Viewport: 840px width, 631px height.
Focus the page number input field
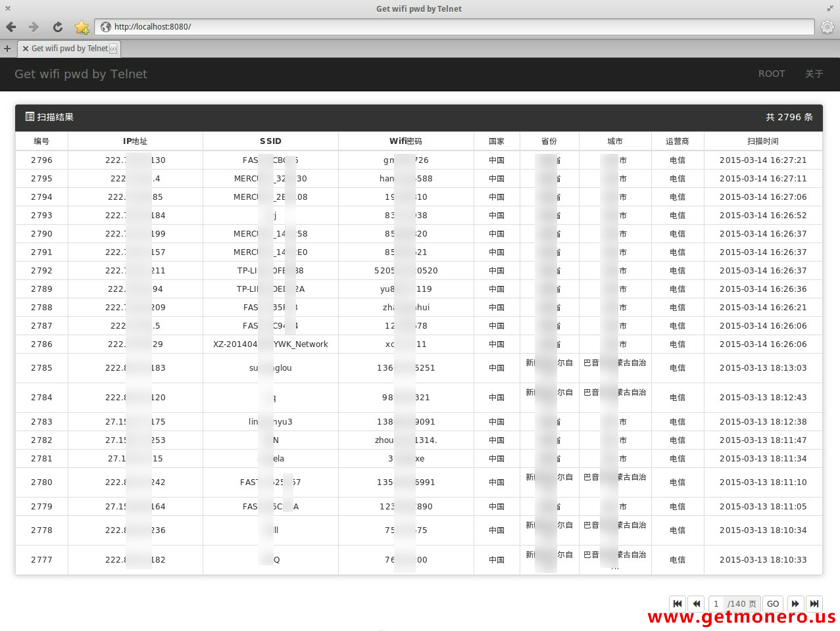click(717, 603)
